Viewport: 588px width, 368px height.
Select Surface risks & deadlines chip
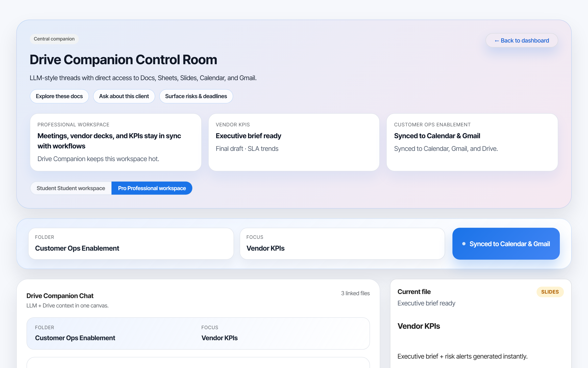[x=196, y=96]
